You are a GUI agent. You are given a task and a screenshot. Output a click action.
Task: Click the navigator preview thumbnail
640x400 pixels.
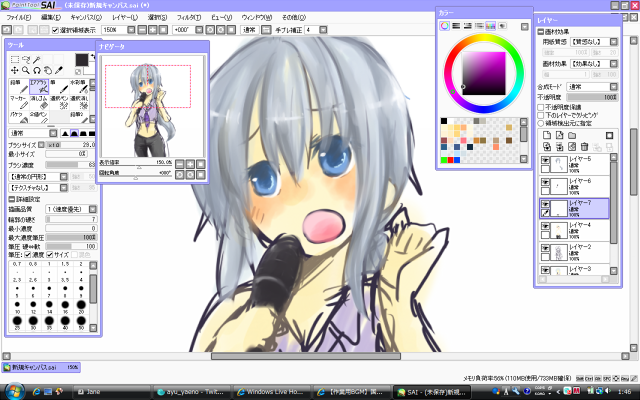coord(152,107)
